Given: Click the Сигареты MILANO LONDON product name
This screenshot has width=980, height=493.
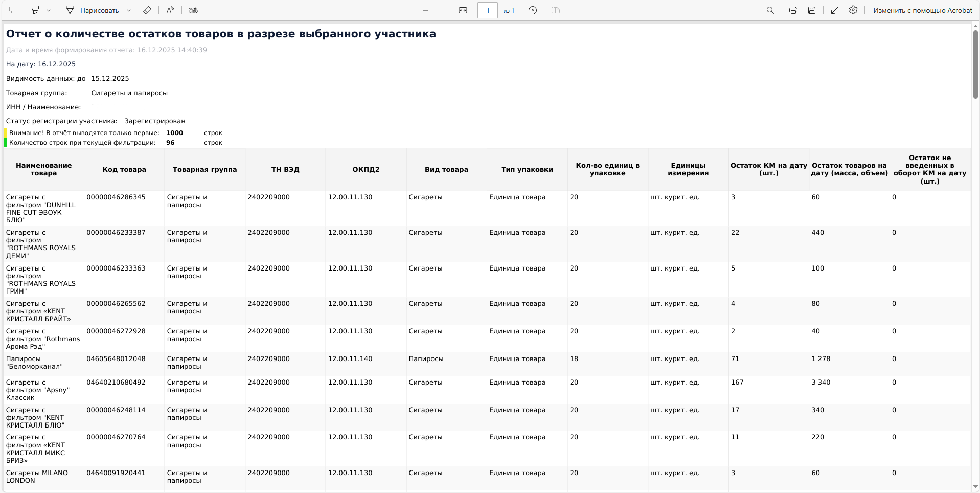Looking at the screenshot, I should point(37,477).
